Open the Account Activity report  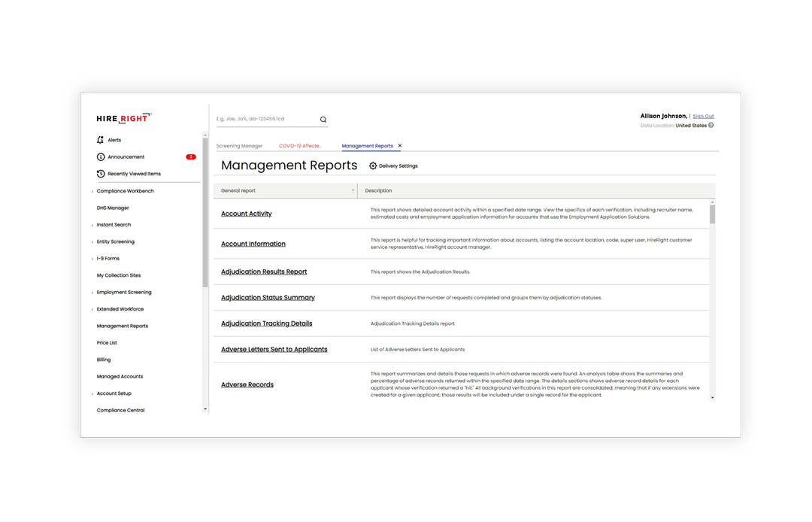(x=246, y=213)
